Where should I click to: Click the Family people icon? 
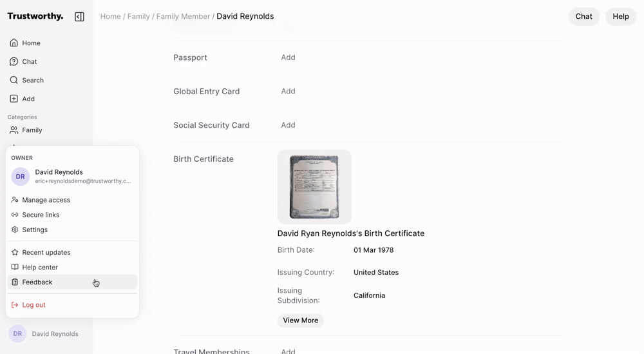(x=14, y=130)
